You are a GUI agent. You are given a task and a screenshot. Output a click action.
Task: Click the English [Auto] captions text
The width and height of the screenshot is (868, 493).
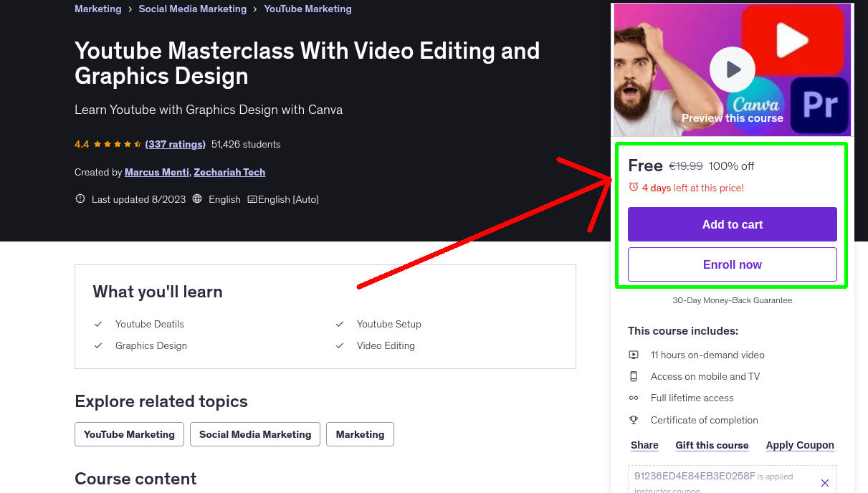[x=288, y=199]
